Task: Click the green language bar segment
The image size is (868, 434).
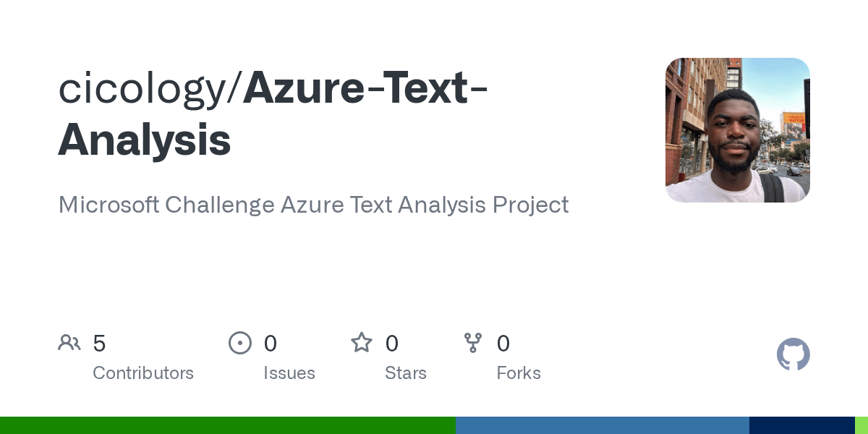Action: pos(227,425)
